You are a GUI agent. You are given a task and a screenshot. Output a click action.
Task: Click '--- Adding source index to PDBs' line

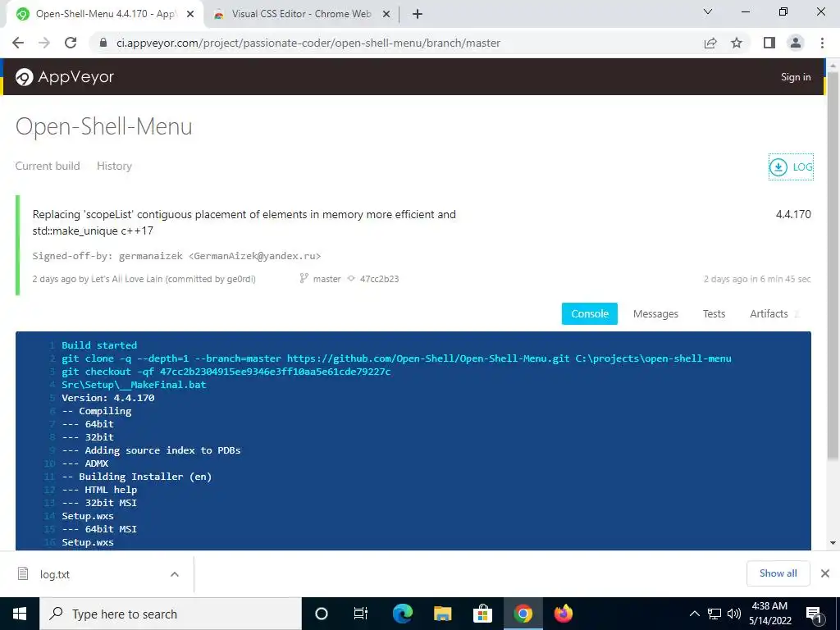(151, 450)
